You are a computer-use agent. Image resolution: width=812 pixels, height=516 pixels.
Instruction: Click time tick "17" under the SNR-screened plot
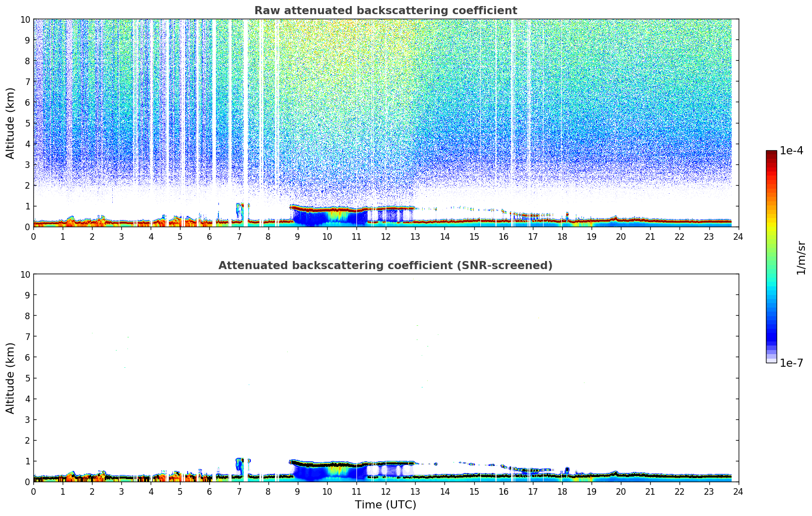[x=533, y=492]
